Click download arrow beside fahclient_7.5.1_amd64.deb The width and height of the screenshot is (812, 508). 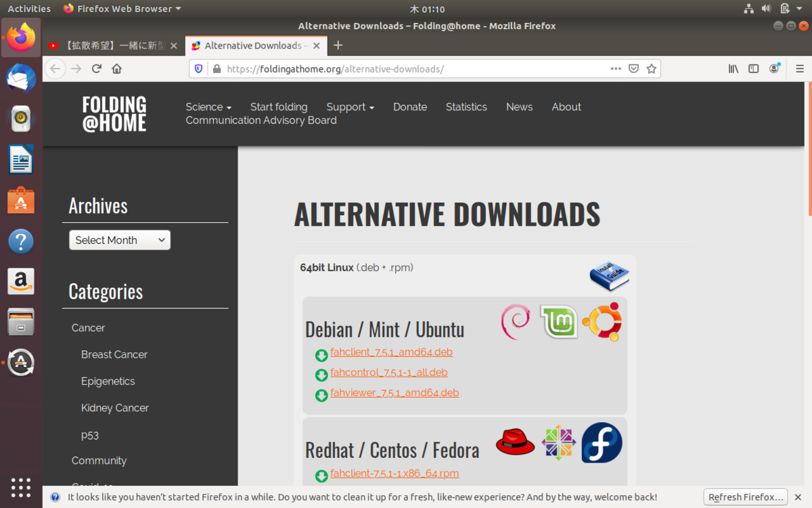click(321, 355)
